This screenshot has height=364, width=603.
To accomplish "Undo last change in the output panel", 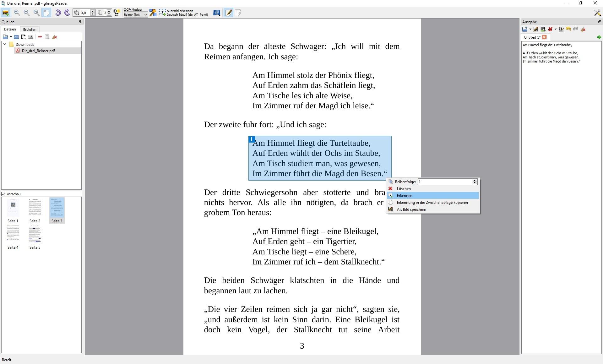I will point(568,29).
